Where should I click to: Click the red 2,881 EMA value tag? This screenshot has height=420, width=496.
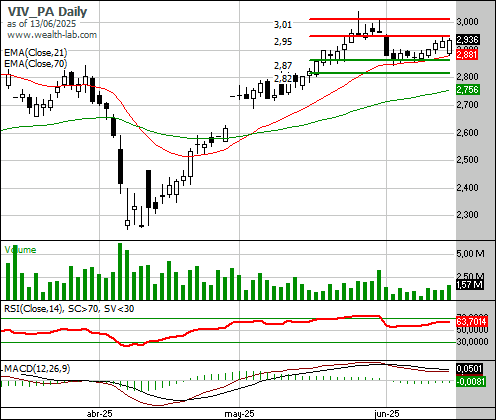467,54
